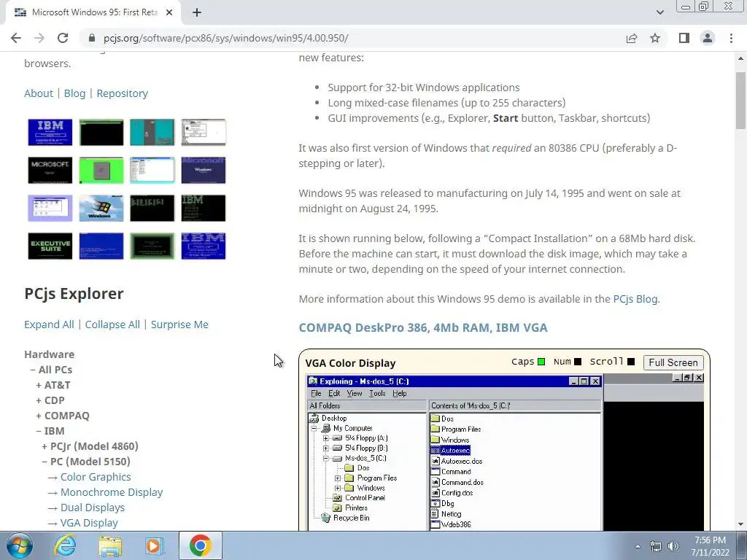Open the MICROSOFT black thumbnail

click(50, 170)
